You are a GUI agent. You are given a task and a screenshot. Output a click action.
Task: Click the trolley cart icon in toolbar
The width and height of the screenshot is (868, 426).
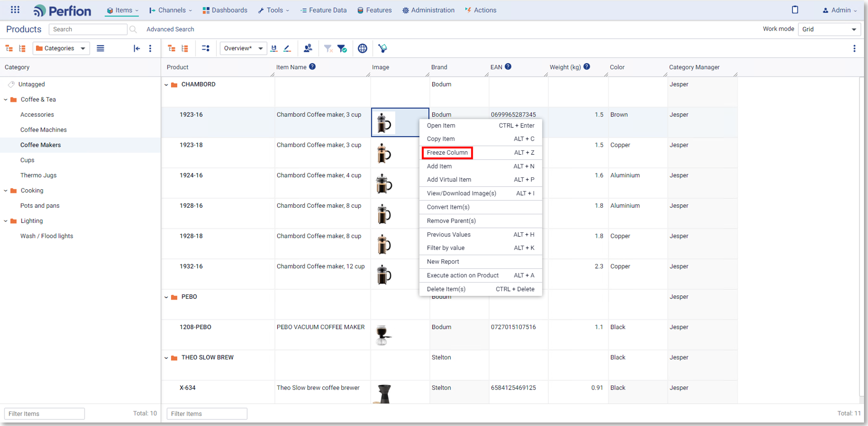click(x=383, y=49)
